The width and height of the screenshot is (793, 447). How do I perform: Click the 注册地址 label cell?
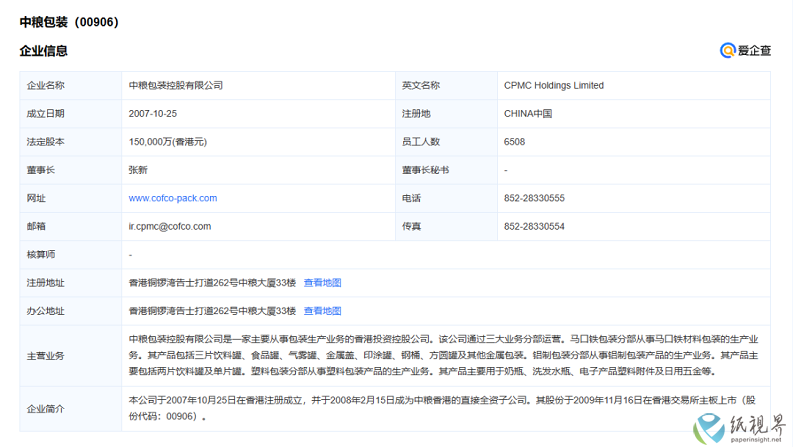(x=71, y=283)
